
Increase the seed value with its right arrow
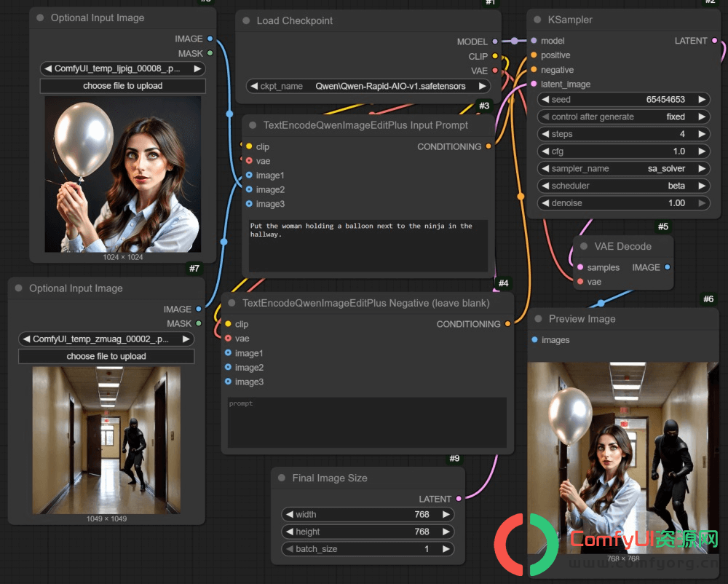702,99
